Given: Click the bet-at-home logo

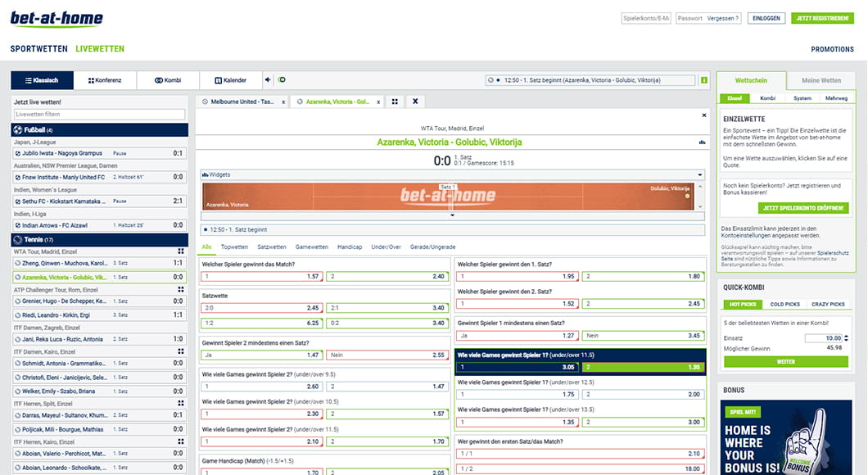Looking at the screenshot, I should click(x=57, y=19).
